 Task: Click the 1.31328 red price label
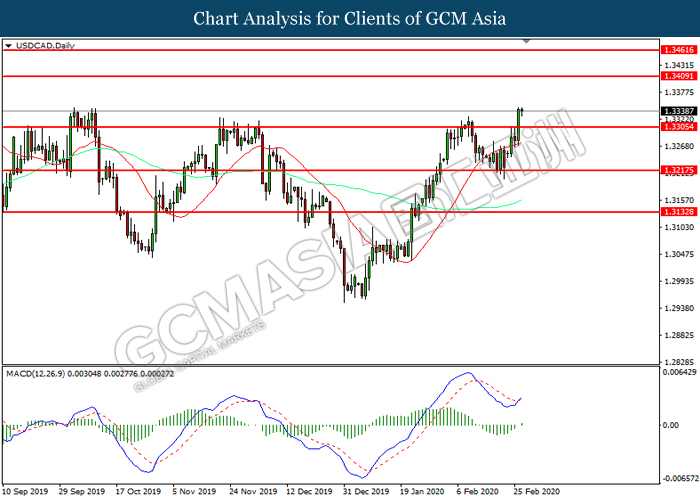pos(678,212)
